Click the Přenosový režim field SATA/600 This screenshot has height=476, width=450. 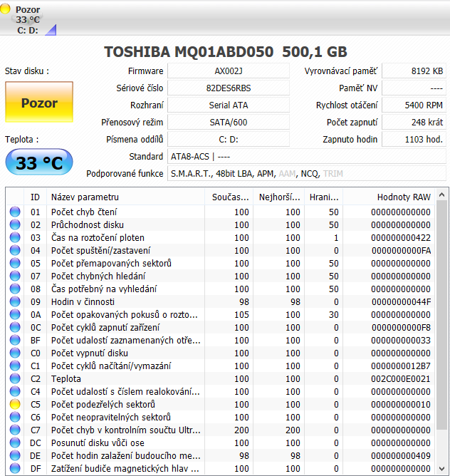229,122
